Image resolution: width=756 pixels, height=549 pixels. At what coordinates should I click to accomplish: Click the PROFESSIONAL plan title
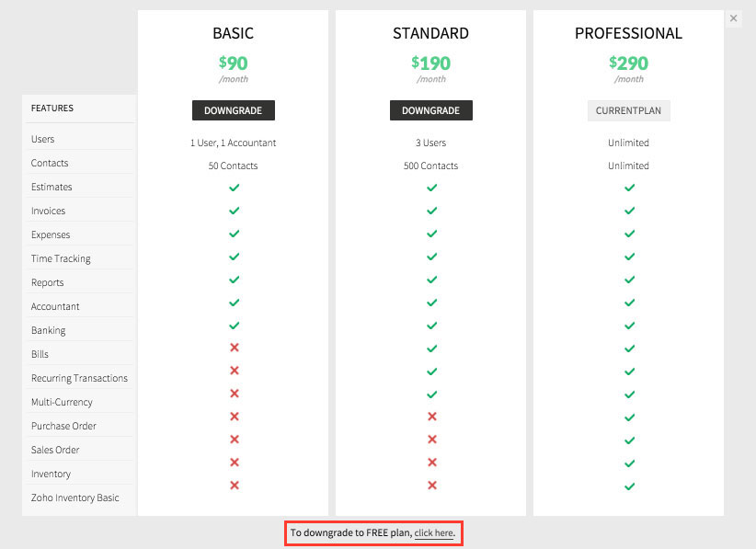coord(629,33)
